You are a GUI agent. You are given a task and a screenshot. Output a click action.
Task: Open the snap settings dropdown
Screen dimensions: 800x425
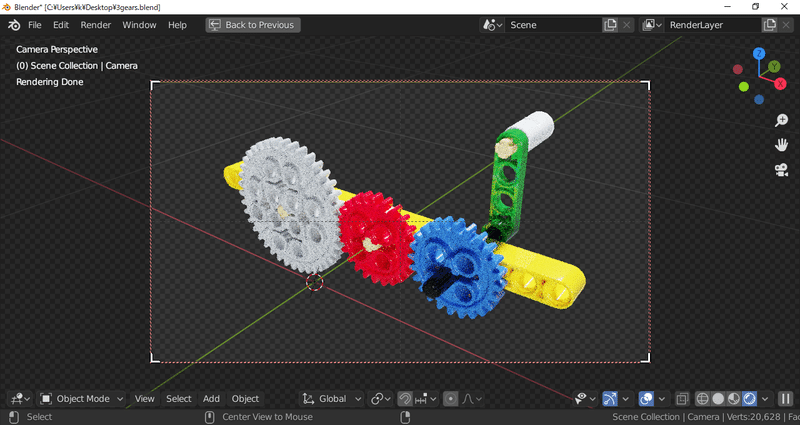(x=426, y=399)
